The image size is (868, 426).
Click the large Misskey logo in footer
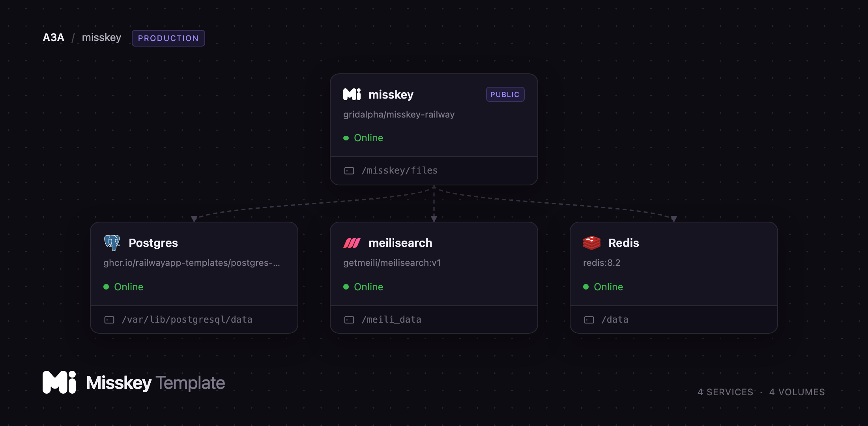coord(59,382)
